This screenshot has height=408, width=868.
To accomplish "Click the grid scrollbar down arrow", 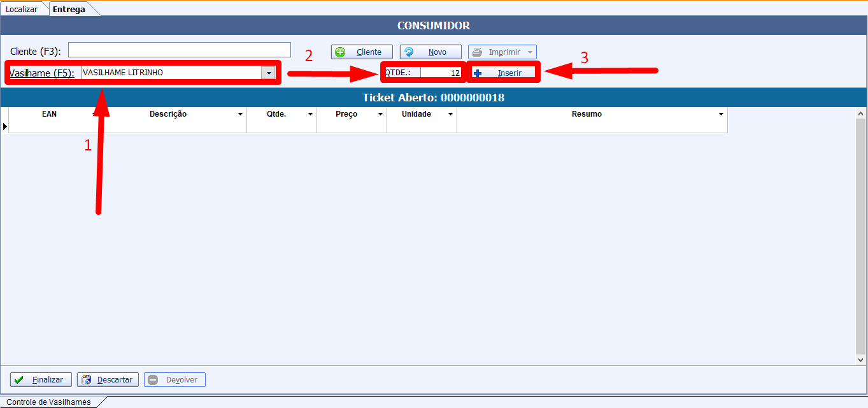I will [862, 360].
